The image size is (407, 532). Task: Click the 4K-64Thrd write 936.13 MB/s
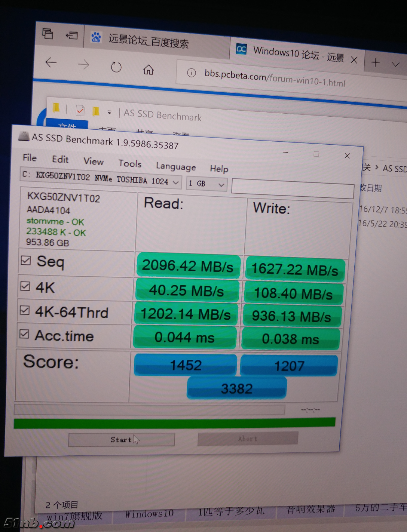click(x=292, y=316)
